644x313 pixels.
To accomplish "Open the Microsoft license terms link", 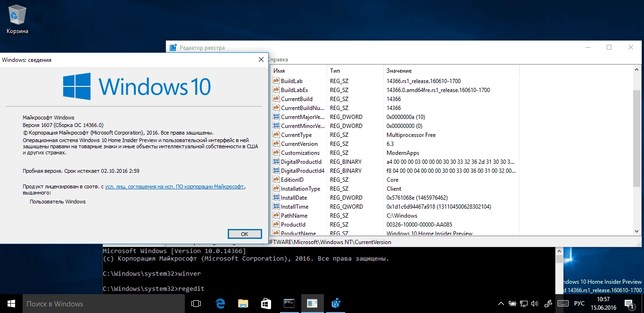I will 174,186.
